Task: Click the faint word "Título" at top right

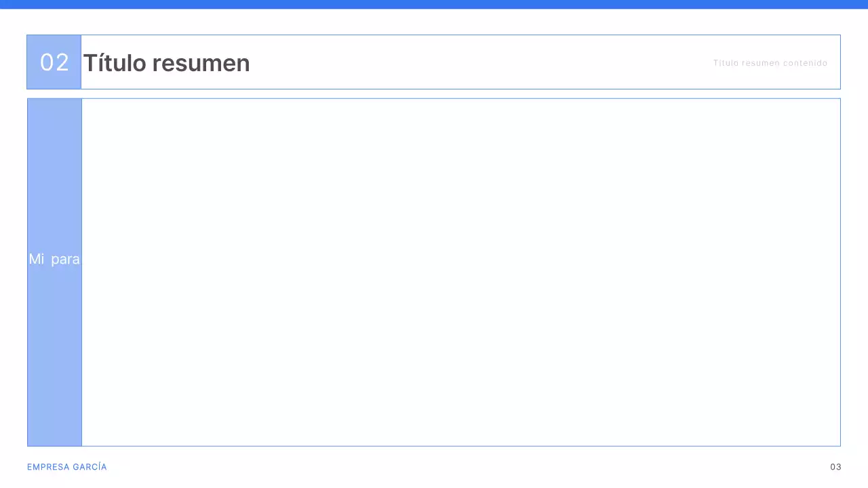Action: point(726,63)
